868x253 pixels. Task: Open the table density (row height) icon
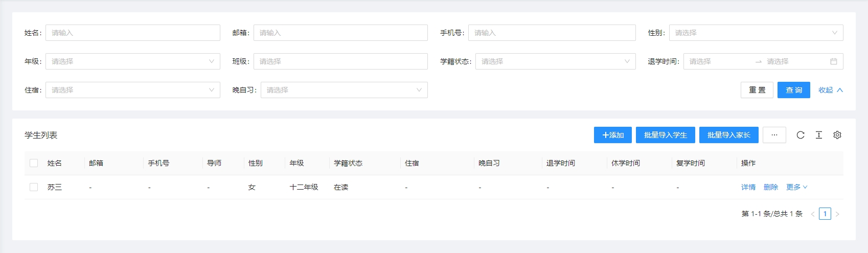pos(819,135)
